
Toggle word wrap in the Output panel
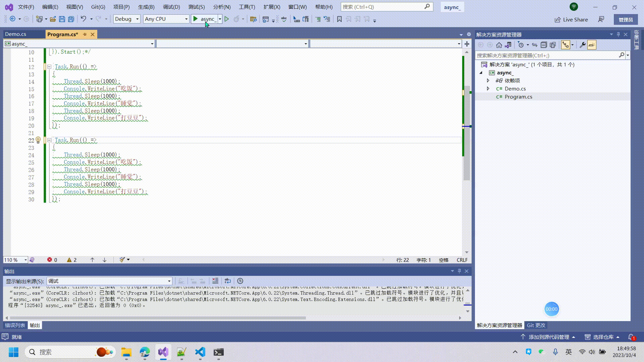point(228,281)
